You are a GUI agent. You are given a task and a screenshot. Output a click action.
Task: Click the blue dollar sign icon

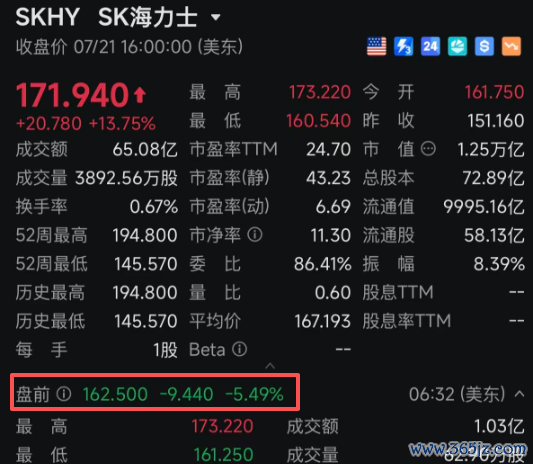tap(484, 46)
